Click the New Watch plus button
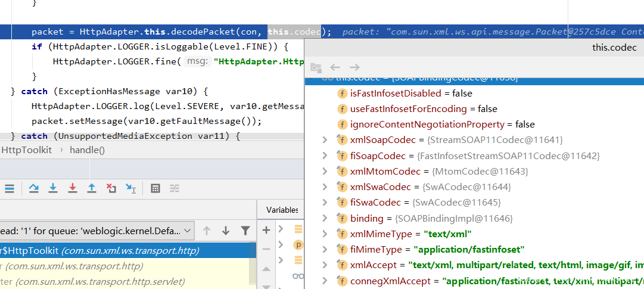The image size is (644, 289). click(266, 230)
